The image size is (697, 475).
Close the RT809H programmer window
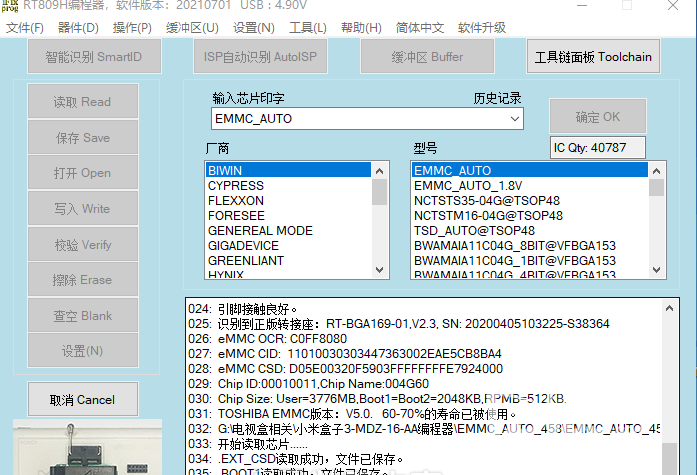tap(673, 5)
